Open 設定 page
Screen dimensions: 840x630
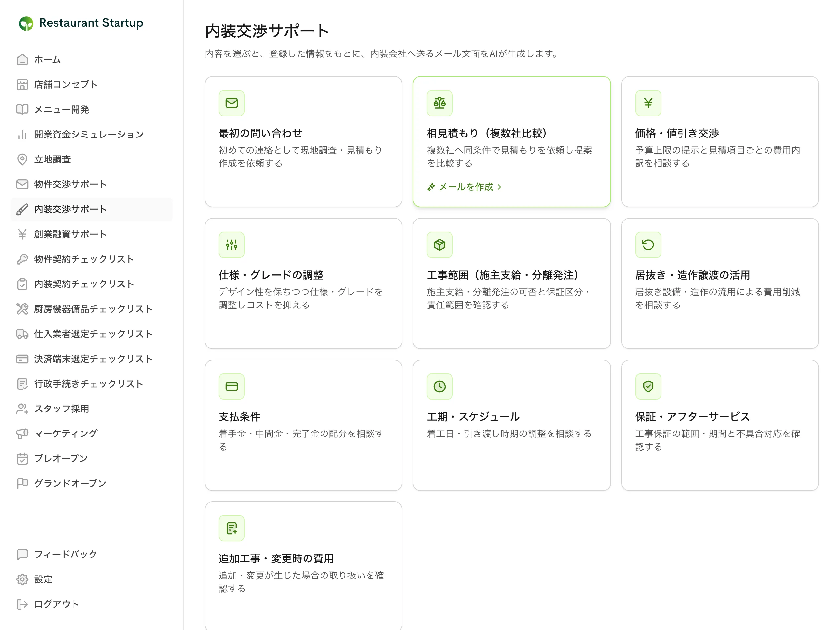click(x=92, y=579)
